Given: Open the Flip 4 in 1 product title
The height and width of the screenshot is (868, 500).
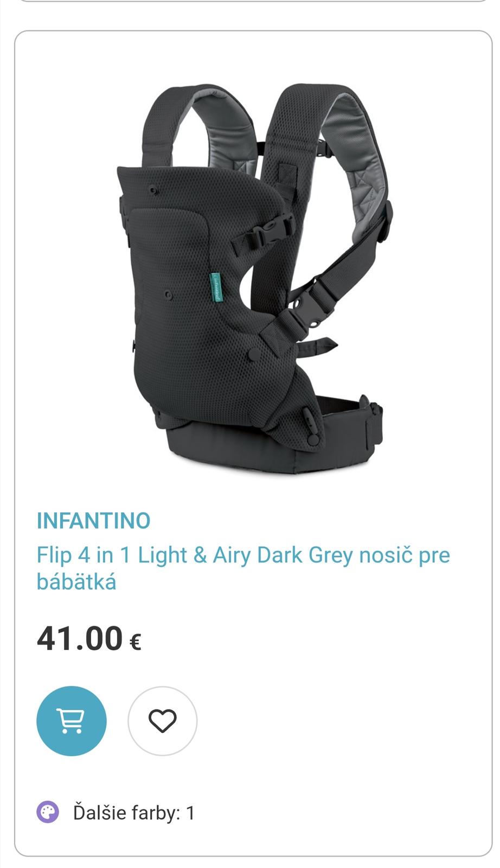Looking at the screenshot, I should 243,568.
